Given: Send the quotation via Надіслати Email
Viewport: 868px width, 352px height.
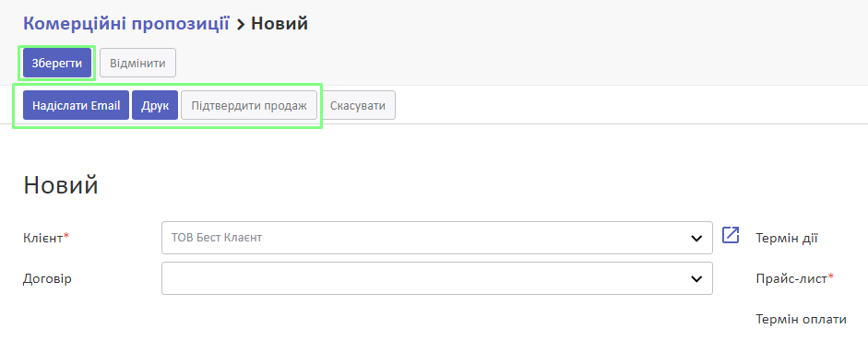Looking at the screenshot, I should (x=77, y=105).
